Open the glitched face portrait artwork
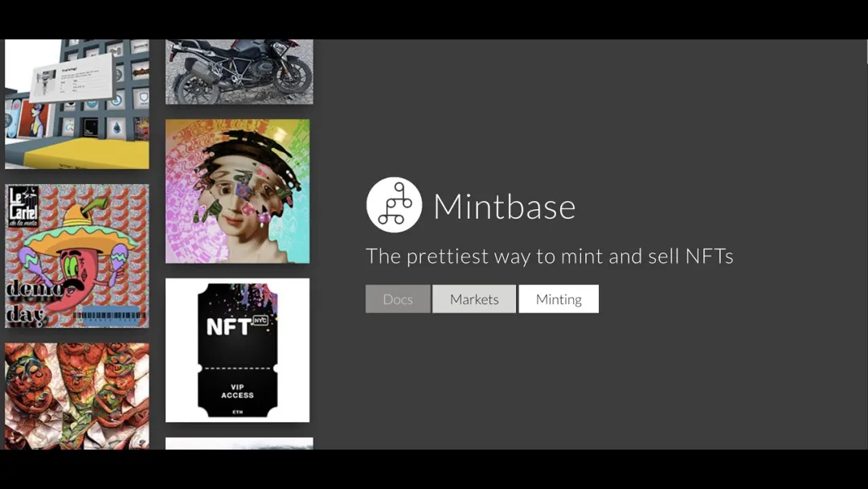Screen dimensions: 868x489 pyautogui.click(x=237, y=191)
